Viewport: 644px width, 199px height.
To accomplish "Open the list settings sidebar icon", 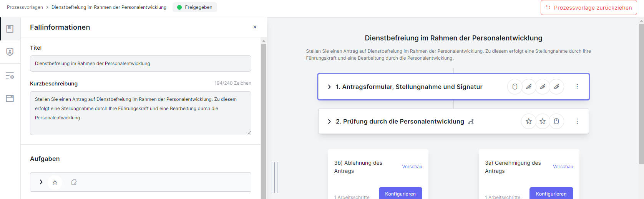I will click(10, 76).
